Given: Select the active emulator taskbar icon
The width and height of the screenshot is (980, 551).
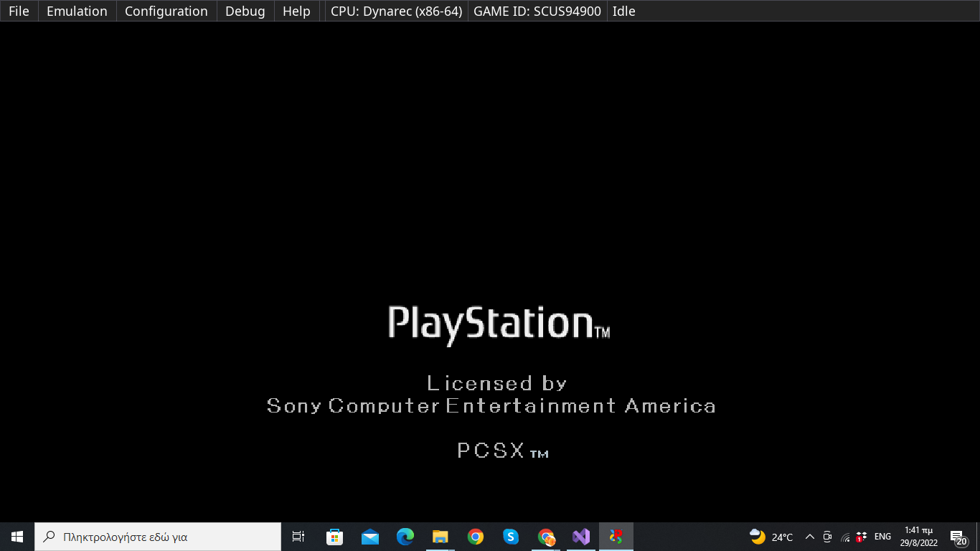Looking at the screenshot, I should (x=616, y=537).
